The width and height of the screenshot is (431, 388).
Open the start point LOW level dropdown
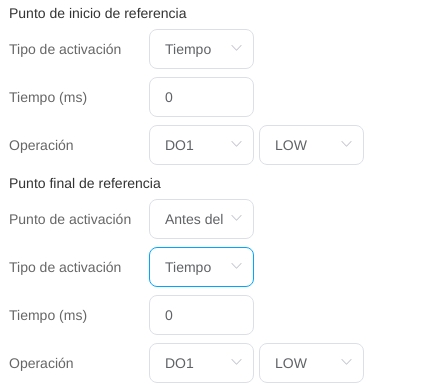[311, 145]
